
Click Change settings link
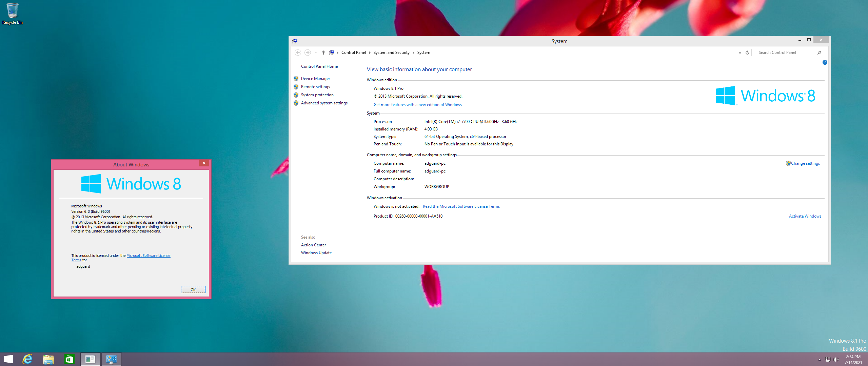pos(805,163)
